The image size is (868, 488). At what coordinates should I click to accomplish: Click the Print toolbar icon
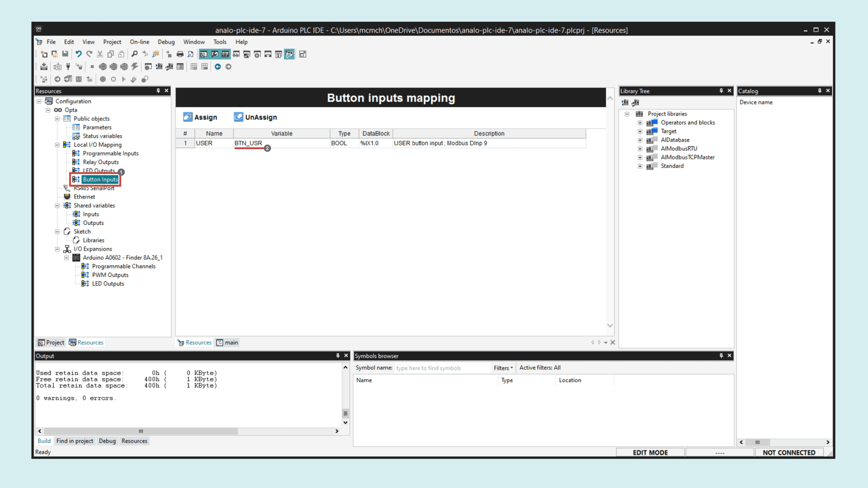click(180, 54)
